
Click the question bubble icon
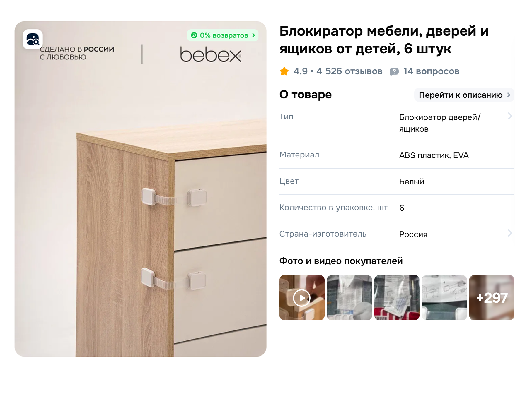(x=394, y=71)
